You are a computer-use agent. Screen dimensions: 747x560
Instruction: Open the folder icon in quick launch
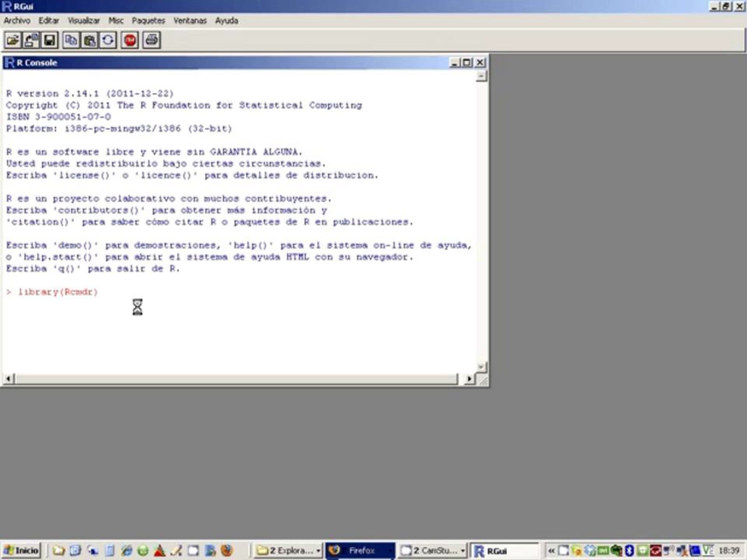click(59, 551)
